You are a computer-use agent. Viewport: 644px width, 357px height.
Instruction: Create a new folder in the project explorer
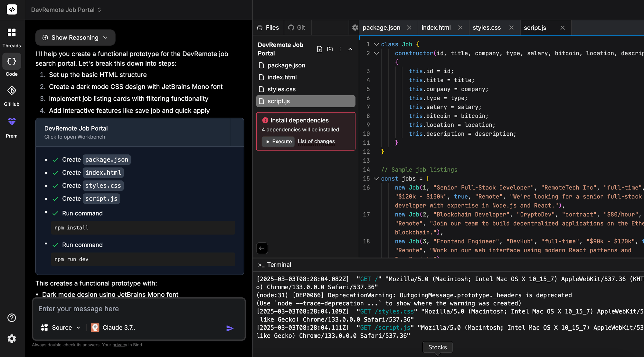click(x=330, y=49)
